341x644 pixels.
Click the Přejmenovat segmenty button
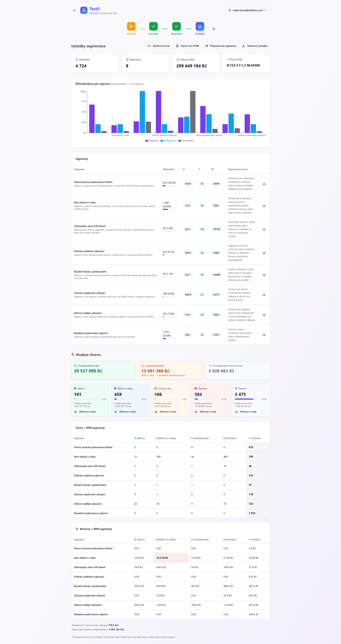(220, 46)
